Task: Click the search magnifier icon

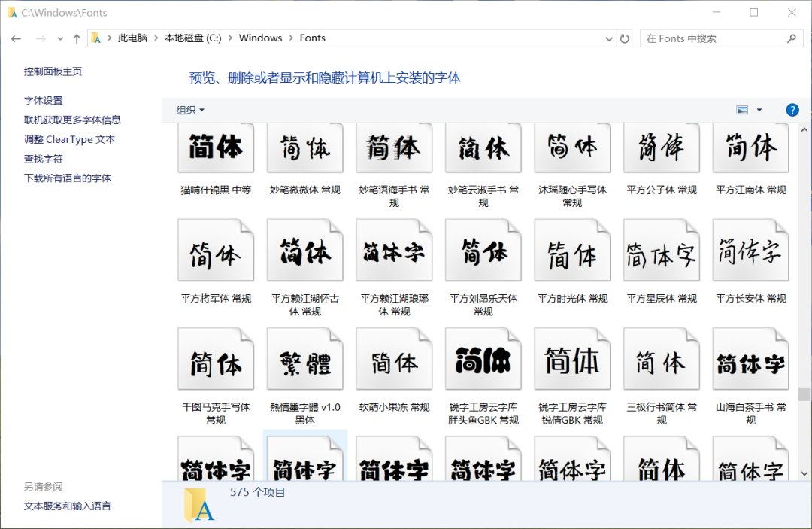Action: tap(791, 38)
